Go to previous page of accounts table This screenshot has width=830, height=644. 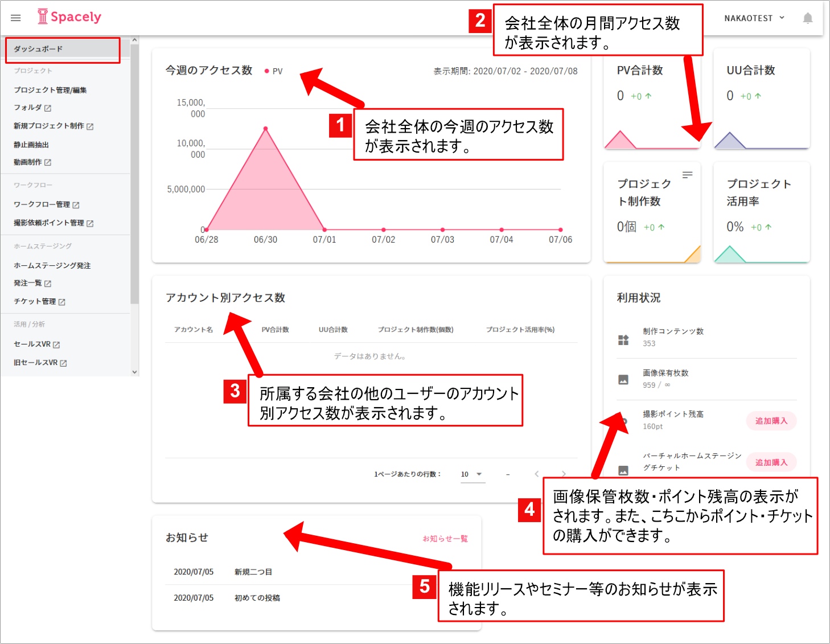(536, 474)
